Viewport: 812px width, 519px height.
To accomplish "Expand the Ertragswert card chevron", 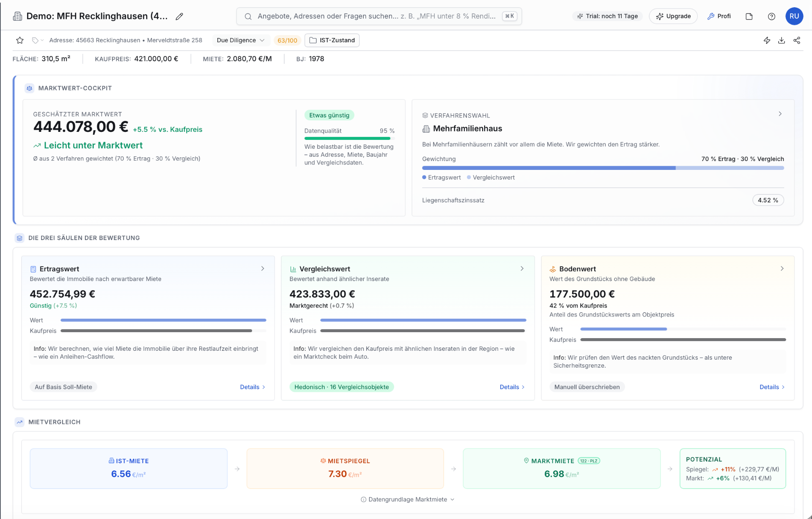I will (x=262, y=268).
